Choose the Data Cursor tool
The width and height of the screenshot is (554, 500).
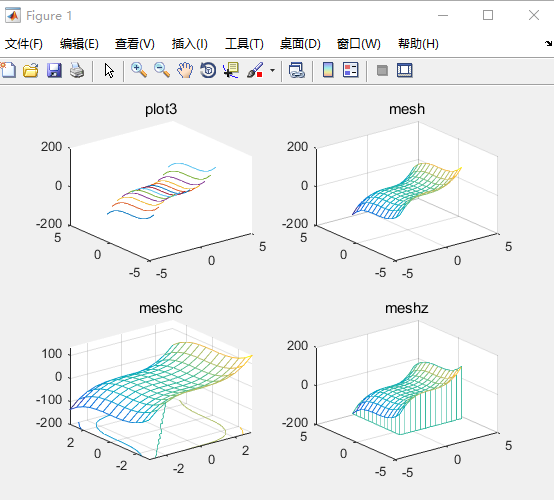click(231, 70)
